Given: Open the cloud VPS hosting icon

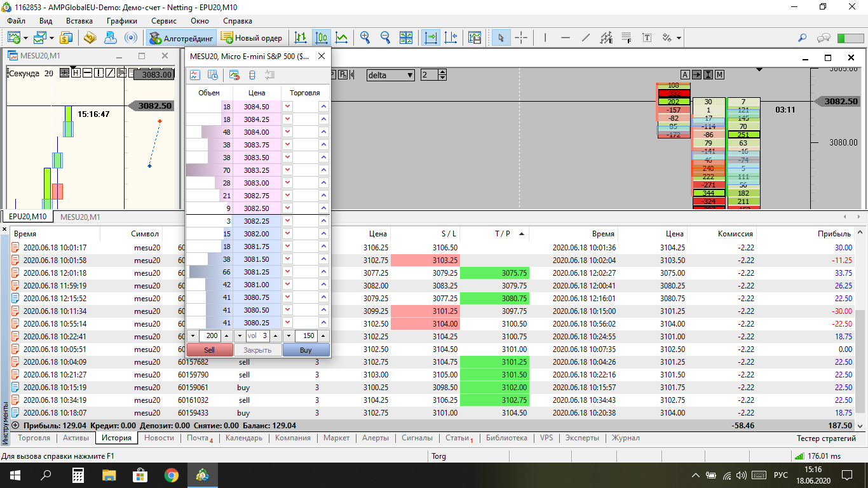Looking at the screenshot, I should click(x=111, y=37).
